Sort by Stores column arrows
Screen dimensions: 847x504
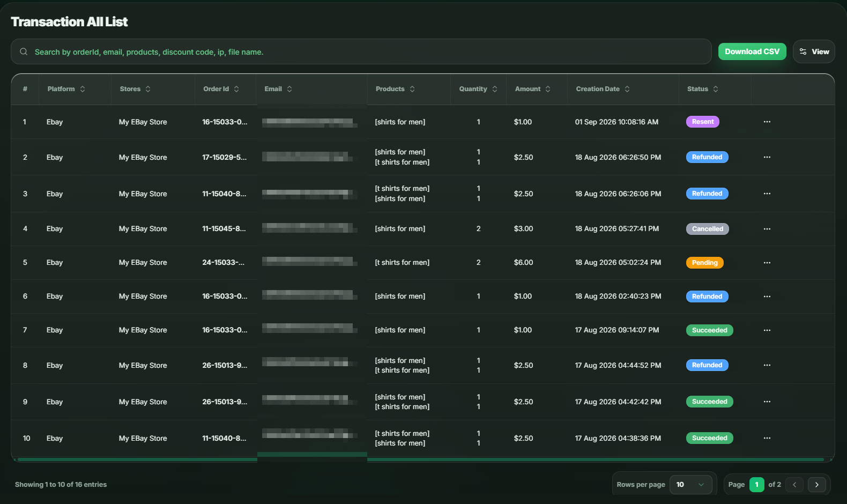(x=148, y=89)
